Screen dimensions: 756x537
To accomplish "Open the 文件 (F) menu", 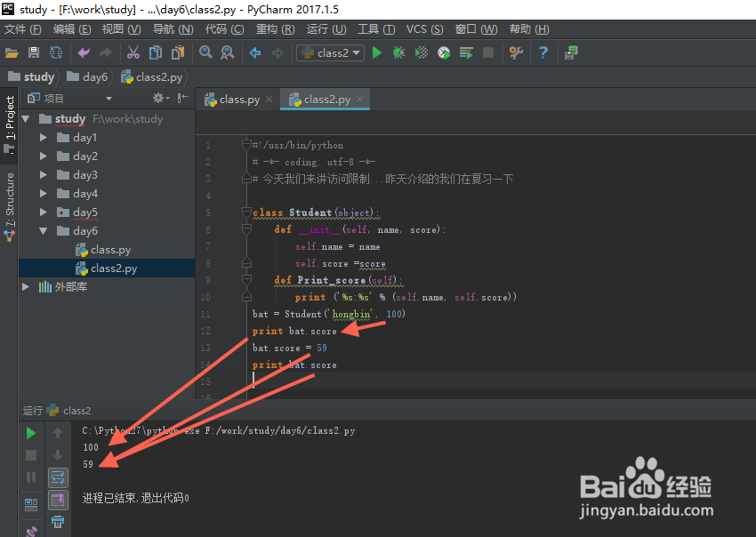I will pos(22,29).
